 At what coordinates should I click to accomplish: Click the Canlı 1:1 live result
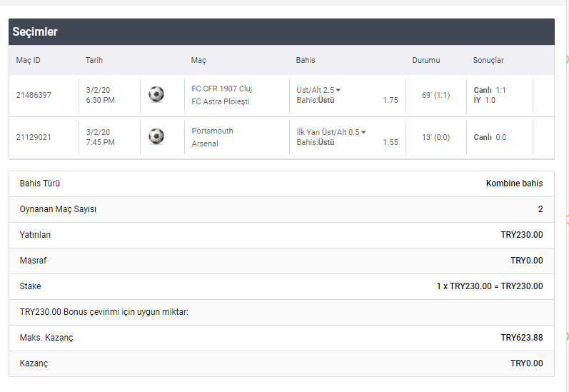pyautogui.click(x=490, y=90)
